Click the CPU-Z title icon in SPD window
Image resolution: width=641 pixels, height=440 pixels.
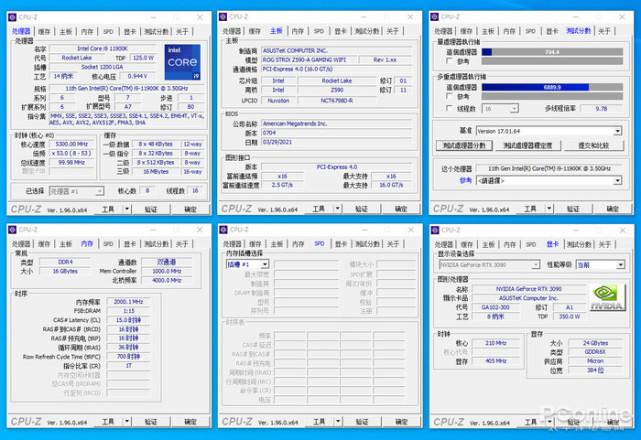pos(223,229)
